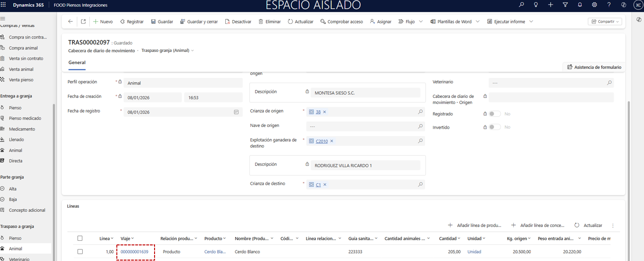Click the search magnifier icon in top bar
The width and height of the screenshot is (644, 261).
pos(521,5)
